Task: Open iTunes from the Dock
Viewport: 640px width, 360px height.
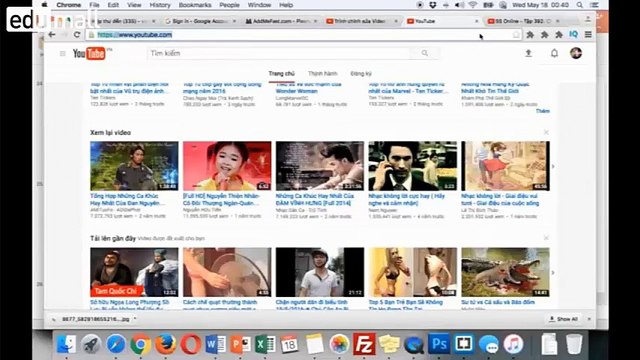Action: [x=513, y=344]
